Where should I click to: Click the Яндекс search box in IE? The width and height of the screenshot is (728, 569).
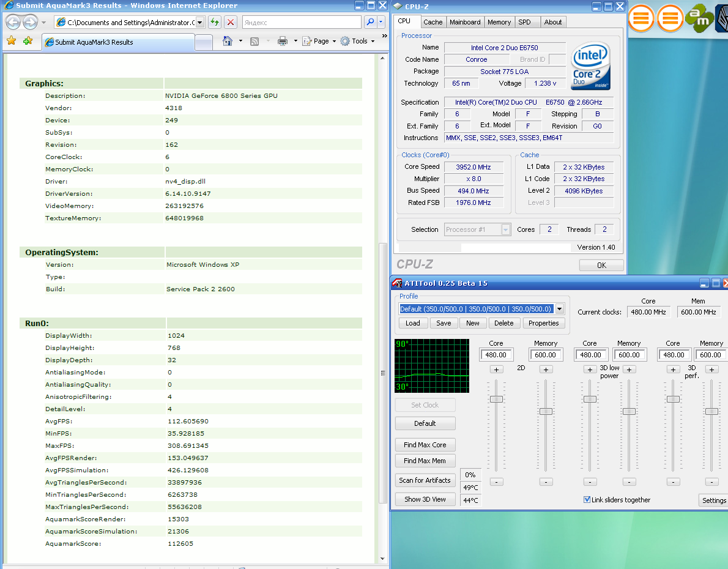(x=302, y=22)
